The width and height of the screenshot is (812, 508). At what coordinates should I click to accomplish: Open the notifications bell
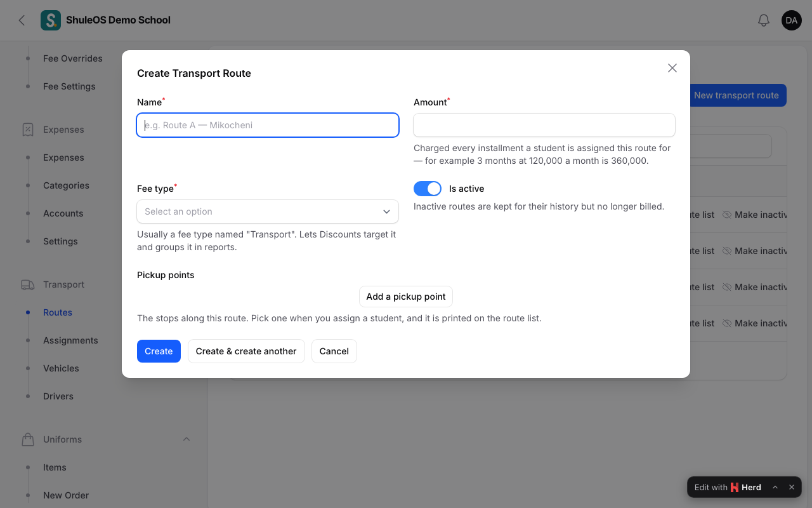pos(764,20)
